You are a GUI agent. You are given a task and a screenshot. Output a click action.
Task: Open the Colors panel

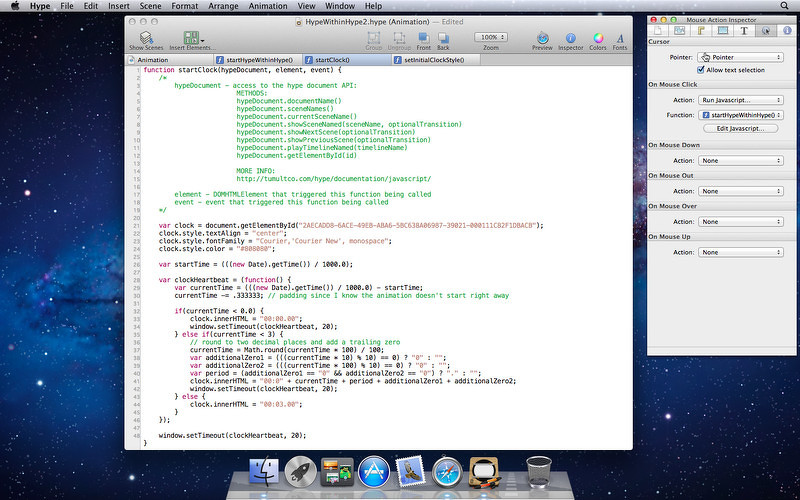[x=598, y=41]
